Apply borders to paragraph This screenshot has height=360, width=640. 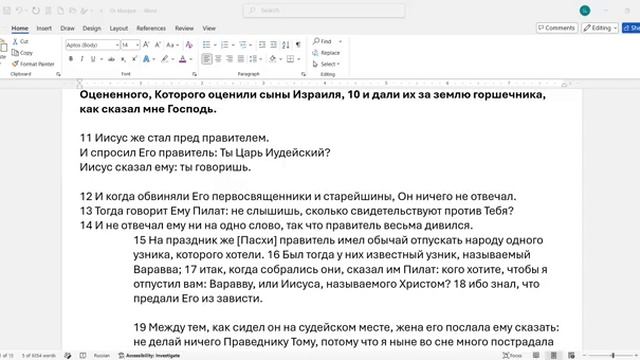coord(290,59)
